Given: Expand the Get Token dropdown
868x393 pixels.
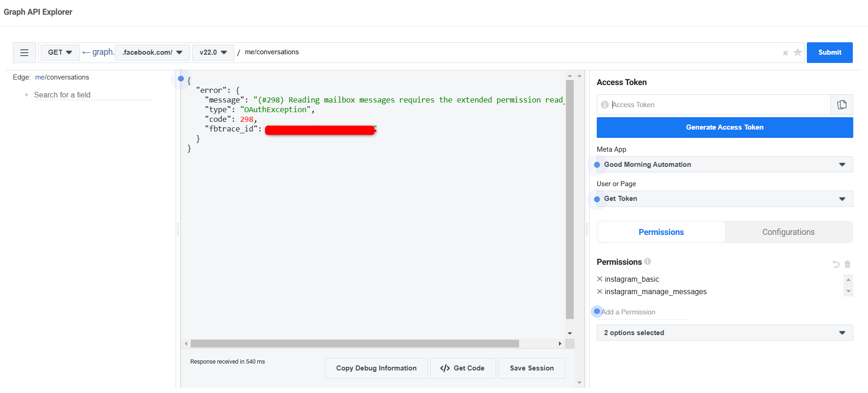Looking at the screenshot, I should 725,199.
